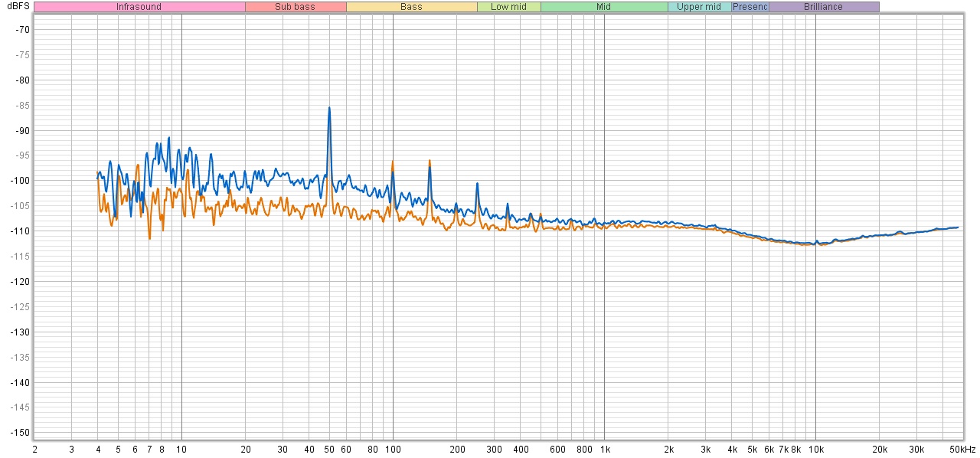Click the 20k frequency axis label
980x458 pixels.
880,449
